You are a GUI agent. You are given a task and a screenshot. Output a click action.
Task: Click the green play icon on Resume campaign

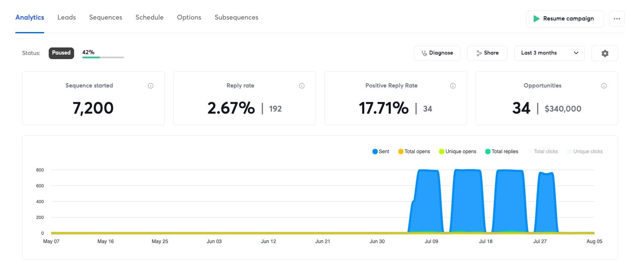pos(537,19)
